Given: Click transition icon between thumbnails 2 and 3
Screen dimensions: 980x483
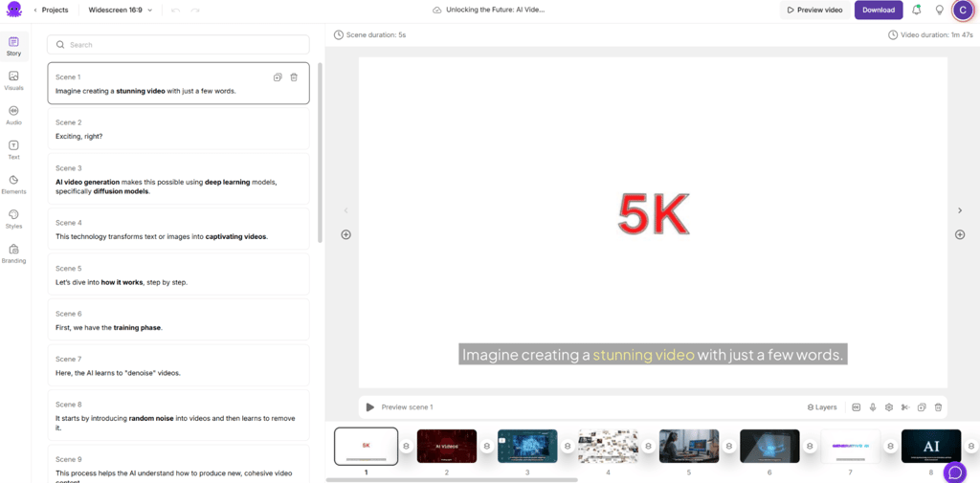Looking at the screenshot, I should 487,446.
